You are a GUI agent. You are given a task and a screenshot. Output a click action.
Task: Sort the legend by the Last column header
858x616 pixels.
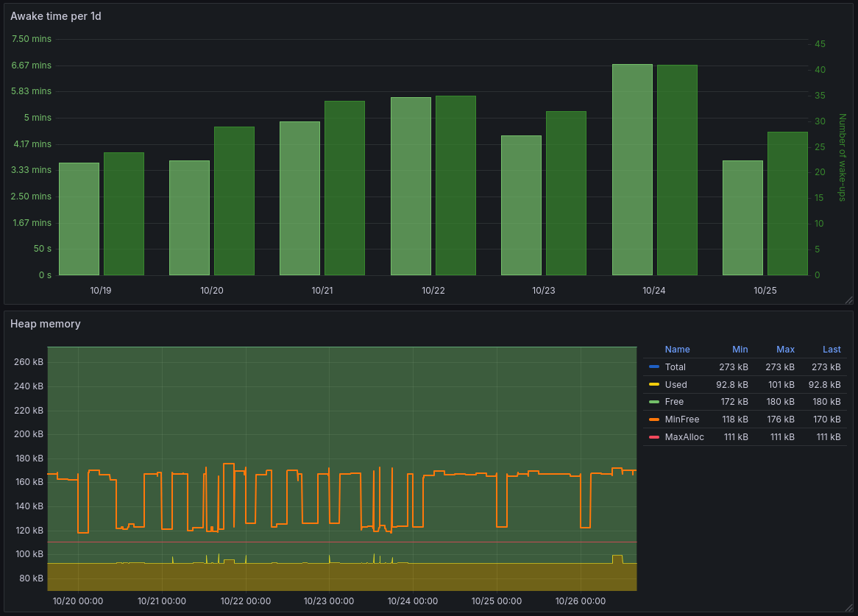[832, 350]
